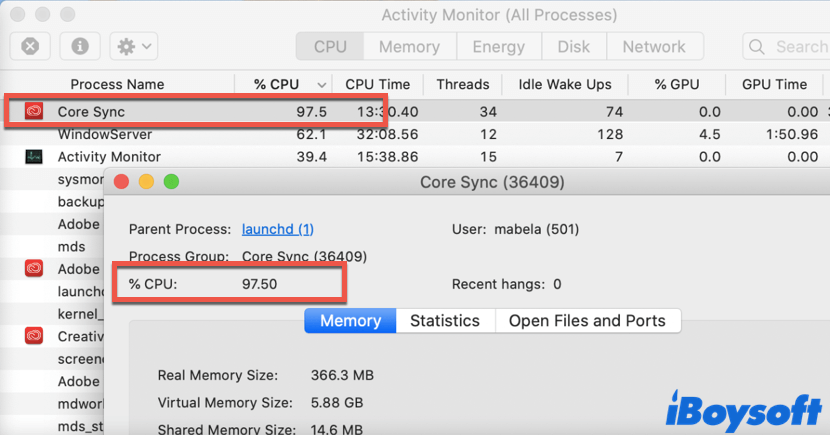Click the Creative Cloud icon beside Creative row
The image size is (830, 435).
(34, 336)
